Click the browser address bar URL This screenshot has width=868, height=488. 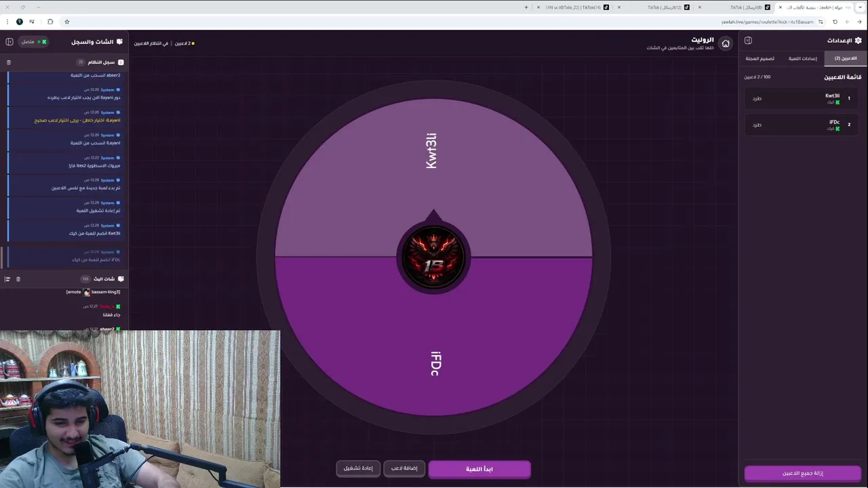coord(766,22)
